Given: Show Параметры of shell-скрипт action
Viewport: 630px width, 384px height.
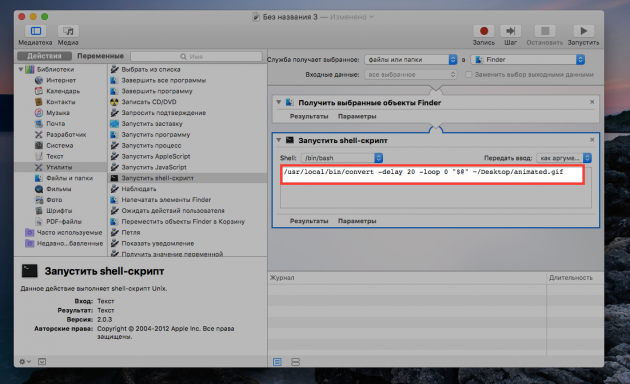Looking at the screenshot, I should pos(357,221).
